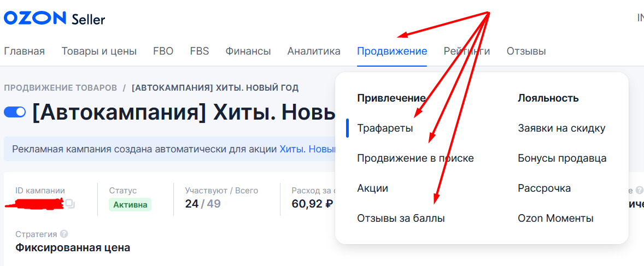644x266 pixels.
Task: Click the Лояльность menu heading
Action: [x=548, y=98]
